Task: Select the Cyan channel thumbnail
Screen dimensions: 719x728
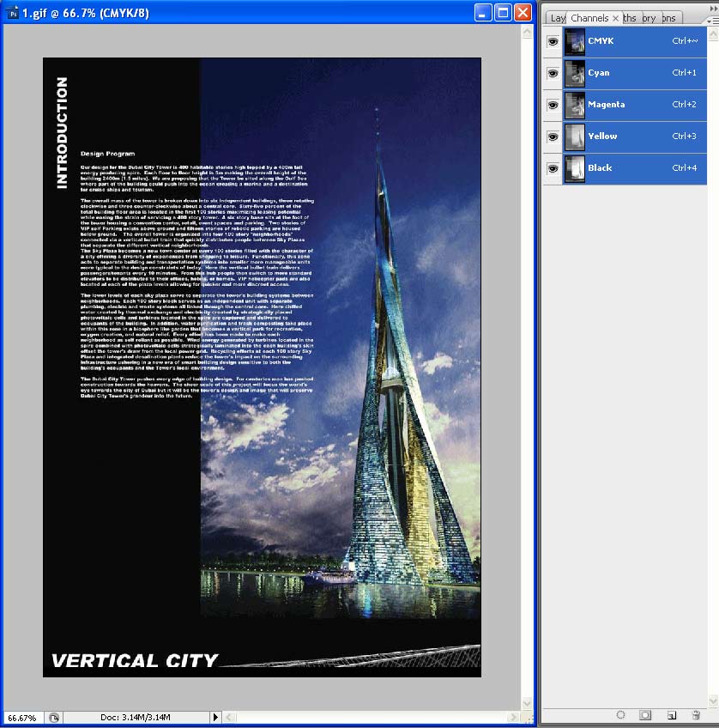Action: pos(575,73)
